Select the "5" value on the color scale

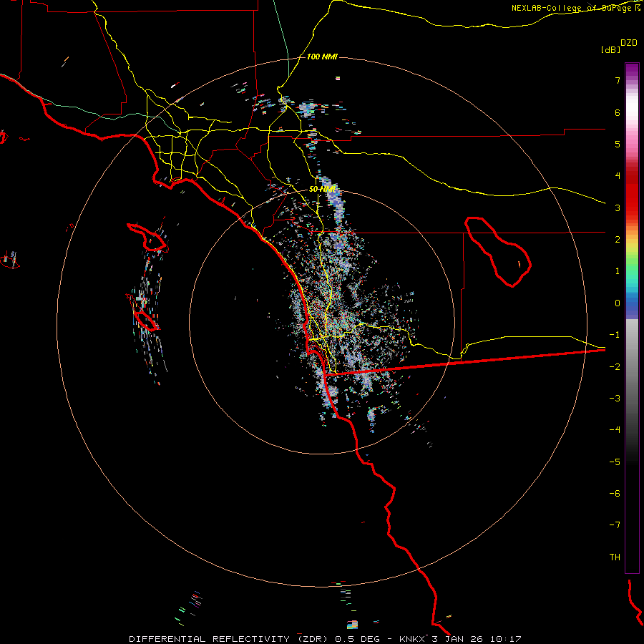coord(618,144)
